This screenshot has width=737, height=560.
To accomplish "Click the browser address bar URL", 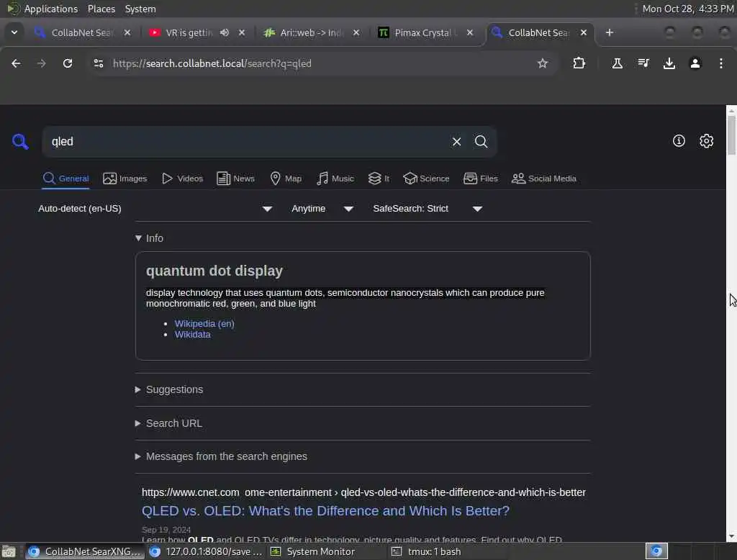I will coord(212,63).
